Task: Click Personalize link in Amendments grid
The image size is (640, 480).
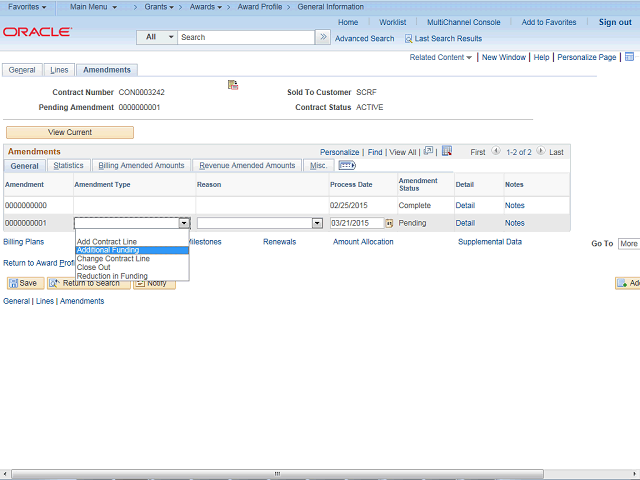Action: [x=339, y=152]
